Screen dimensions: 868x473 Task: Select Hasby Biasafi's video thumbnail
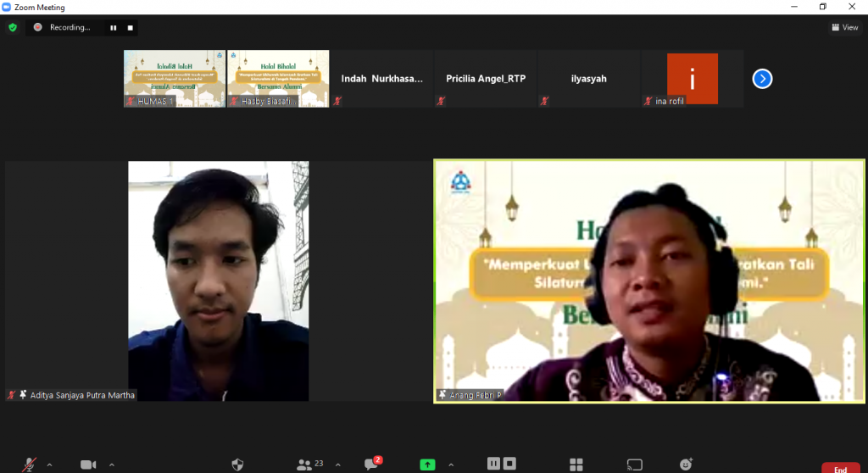click(278, 78)
